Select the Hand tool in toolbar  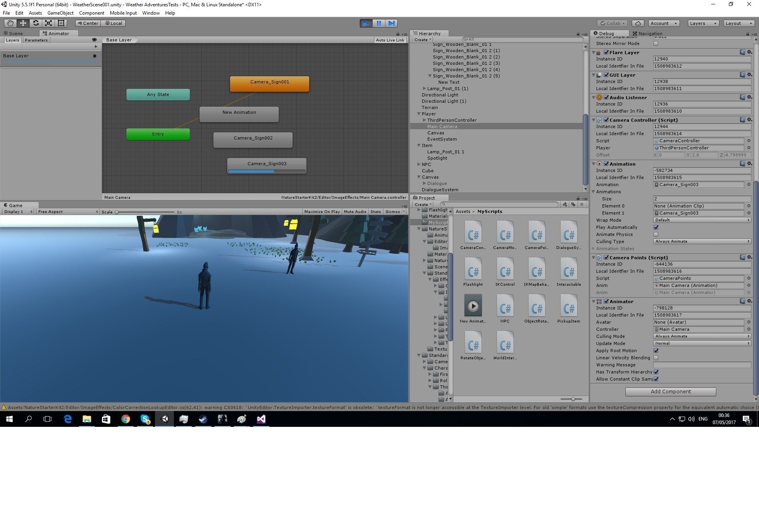click(x=10, y=23)
